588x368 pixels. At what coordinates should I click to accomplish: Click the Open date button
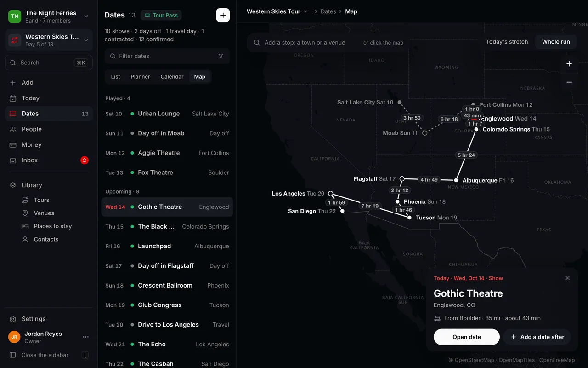[x=467, y=337]
